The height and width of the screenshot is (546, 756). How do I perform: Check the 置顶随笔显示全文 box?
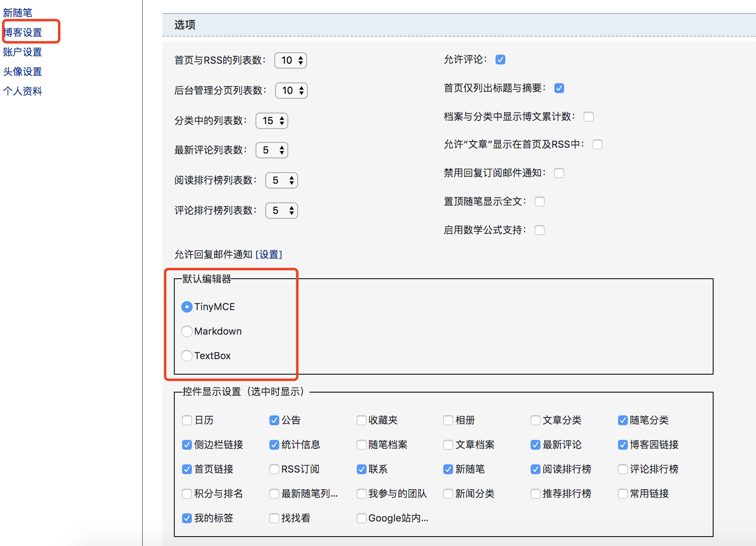[x=540, y=202]
